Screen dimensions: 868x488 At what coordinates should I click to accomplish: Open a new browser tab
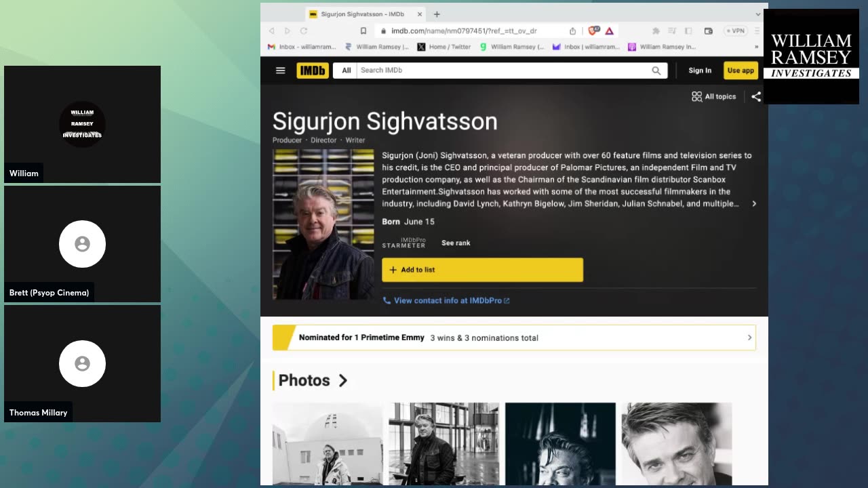437,14
